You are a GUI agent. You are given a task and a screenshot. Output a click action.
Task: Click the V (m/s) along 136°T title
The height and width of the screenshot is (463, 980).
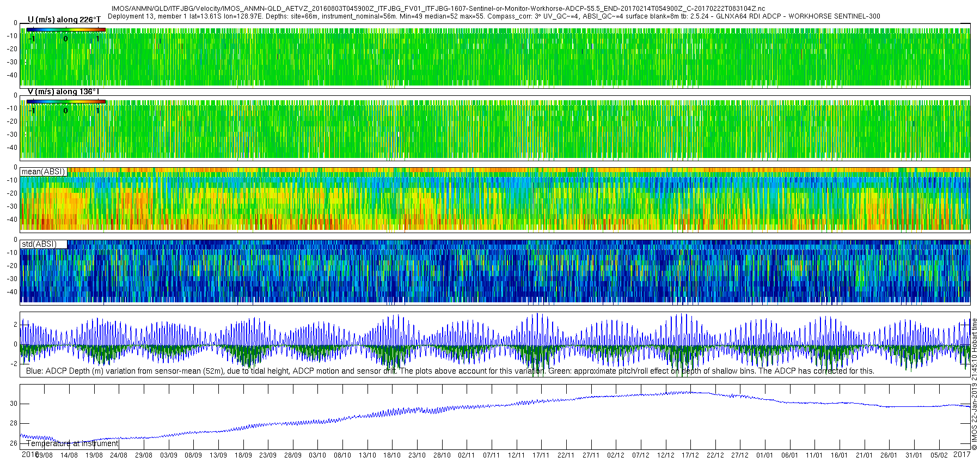(x=64, y=92)
